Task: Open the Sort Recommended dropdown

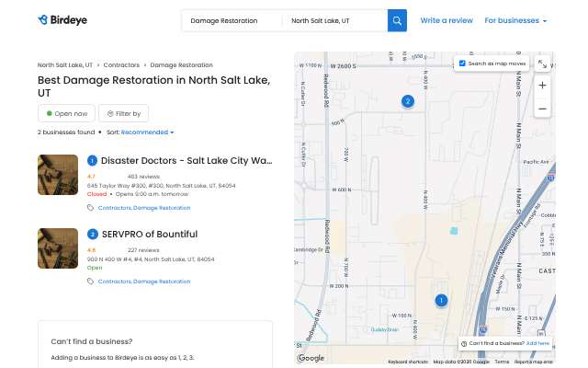Action: (x=147, y=132)
